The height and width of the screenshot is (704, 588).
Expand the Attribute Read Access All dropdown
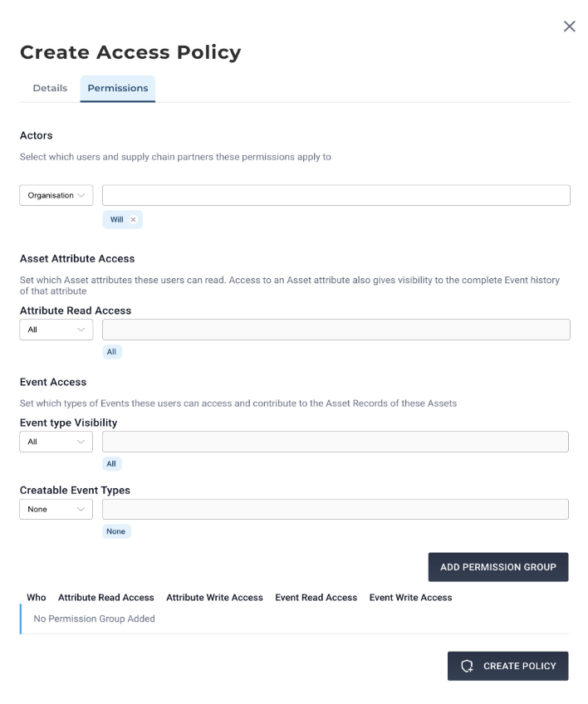pyautogui.click(x=56, y=330)
